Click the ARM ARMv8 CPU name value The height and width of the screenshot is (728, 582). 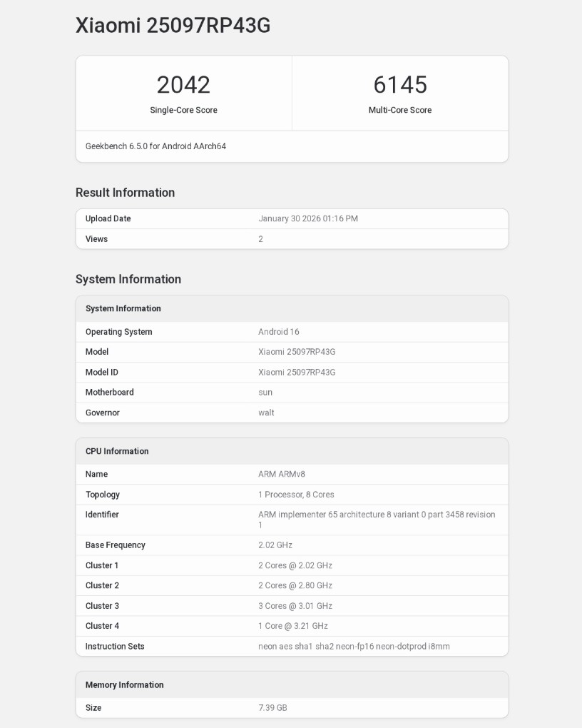pyautogui.click(x=282, y=474)
